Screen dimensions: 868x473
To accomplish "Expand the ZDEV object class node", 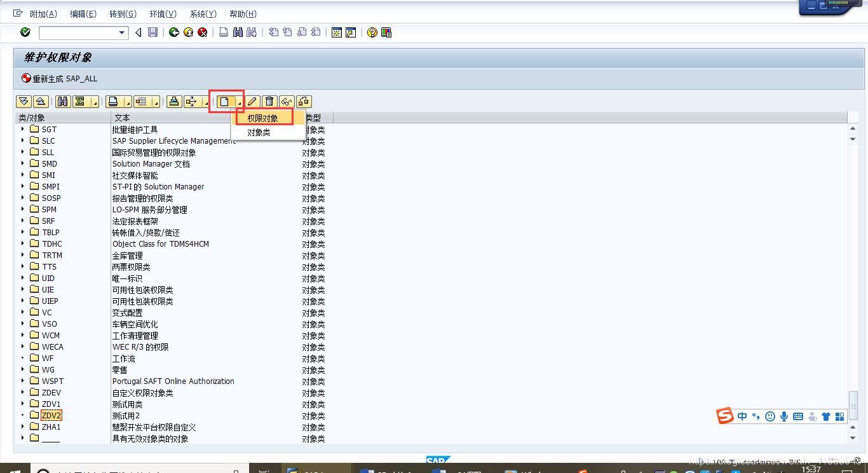I will (23, 392).
